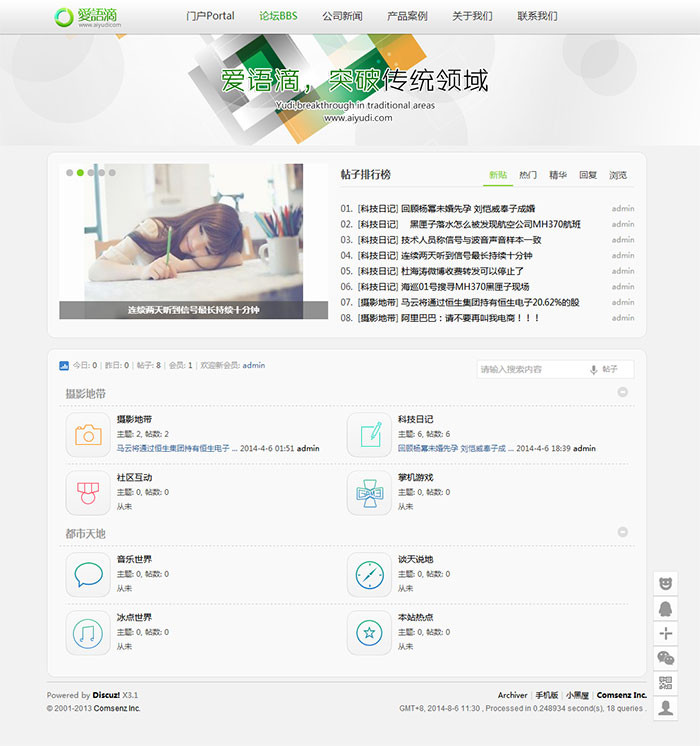Image resolution: width=700 pixels, height=746 pixels.
Task: Open post 02 about 黑匣子 MH370航班
Action: point(495,224)
